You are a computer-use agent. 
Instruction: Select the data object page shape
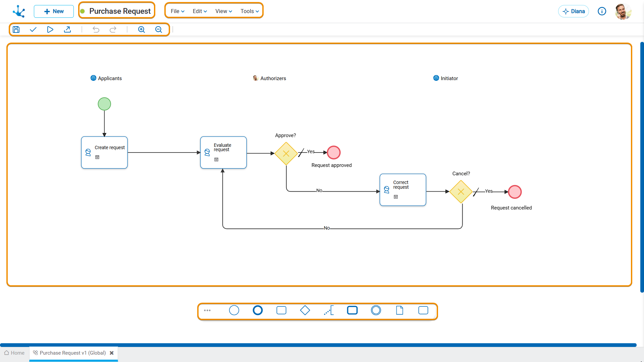399,310
